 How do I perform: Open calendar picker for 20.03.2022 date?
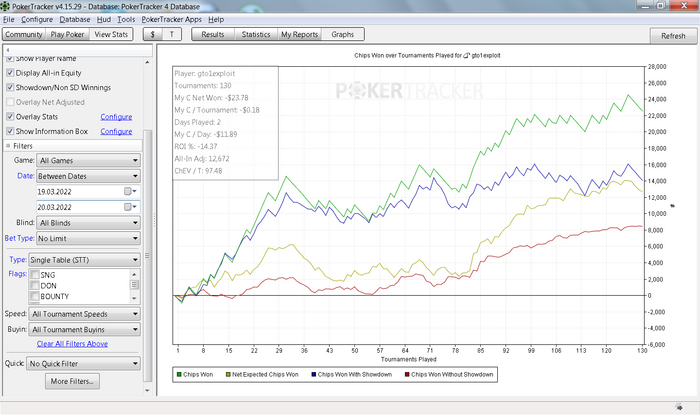click(x=130, y=207)
